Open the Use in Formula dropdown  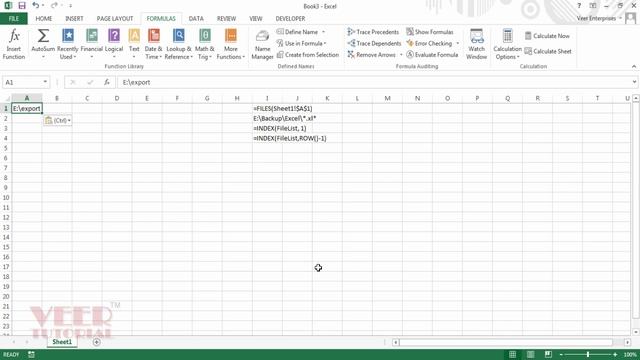(x=301, y=43)
